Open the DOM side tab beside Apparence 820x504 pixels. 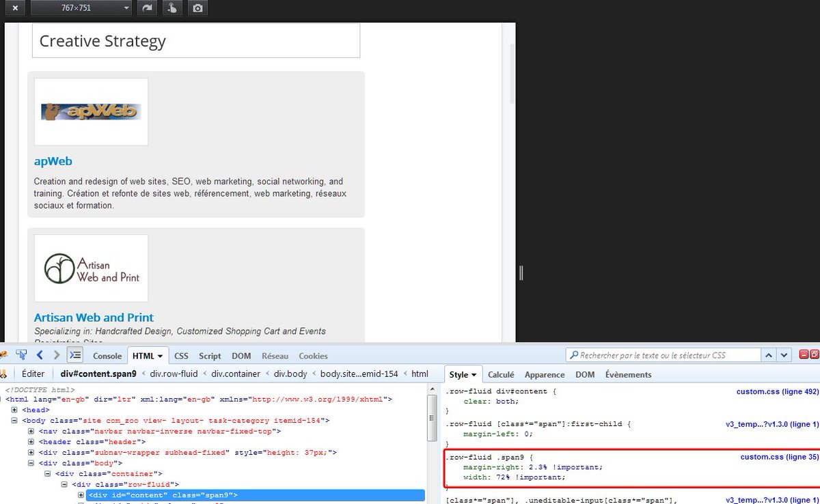tap(585, 374)
